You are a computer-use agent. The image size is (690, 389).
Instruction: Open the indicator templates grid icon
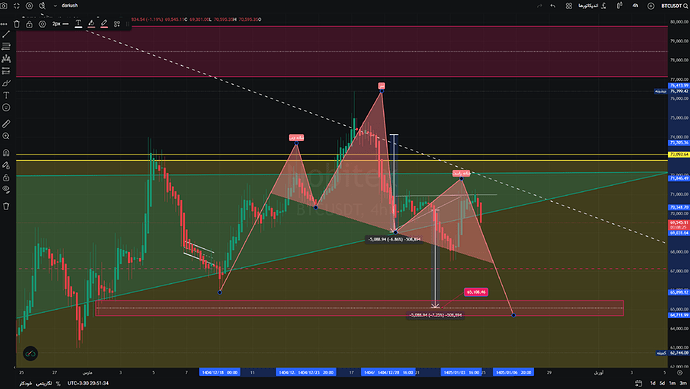point(569,6)
